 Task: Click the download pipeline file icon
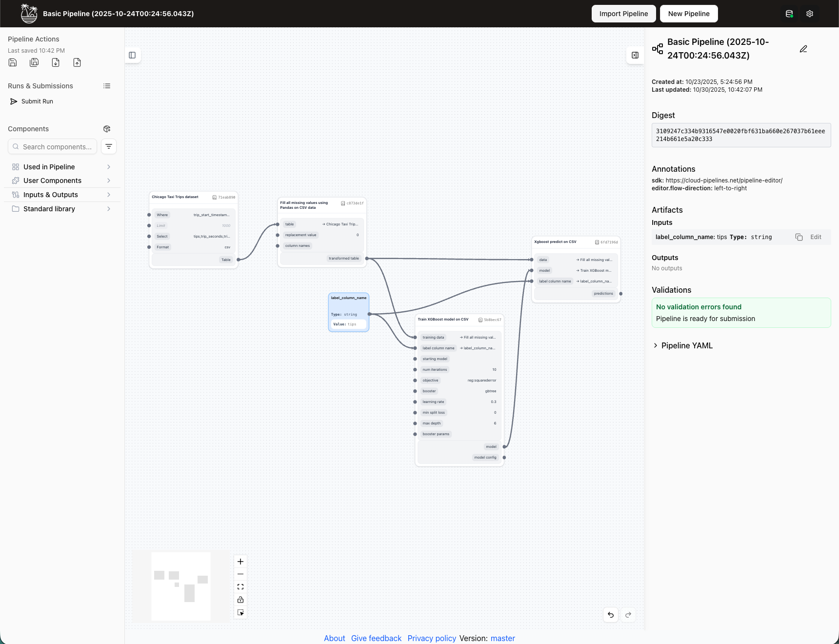pos(56,62)
